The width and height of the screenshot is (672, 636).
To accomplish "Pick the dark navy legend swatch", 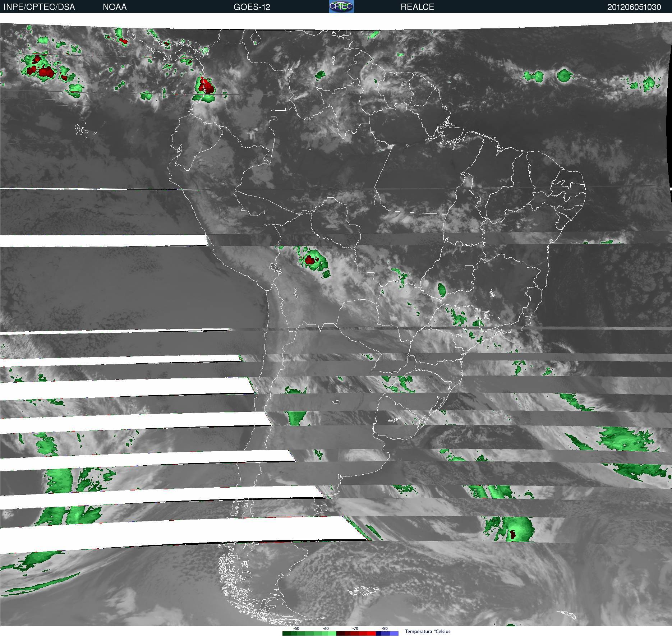I will tap(378, 633).
